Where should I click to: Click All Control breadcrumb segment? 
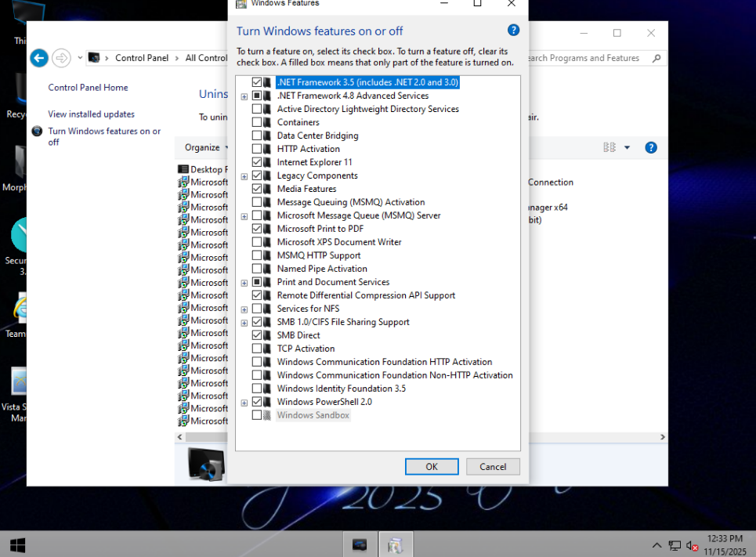coord(206,58)
